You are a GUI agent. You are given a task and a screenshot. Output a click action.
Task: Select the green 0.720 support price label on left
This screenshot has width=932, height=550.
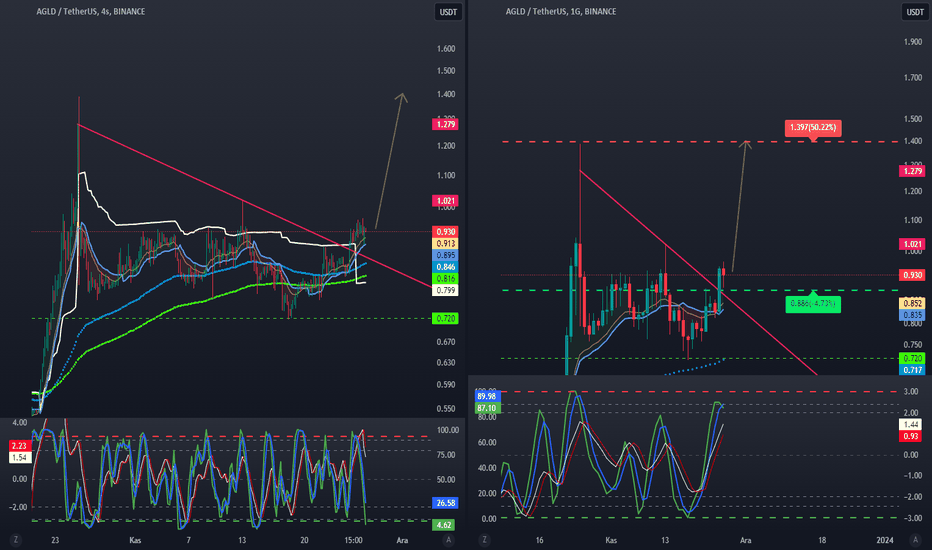(445, 319)
